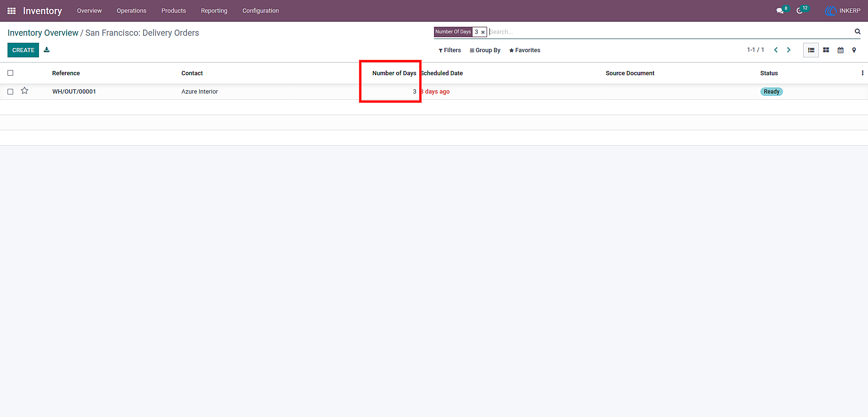868x417 pixels.
Task: Go back to Inventory Overview breadcrumb
Action: 43,33
